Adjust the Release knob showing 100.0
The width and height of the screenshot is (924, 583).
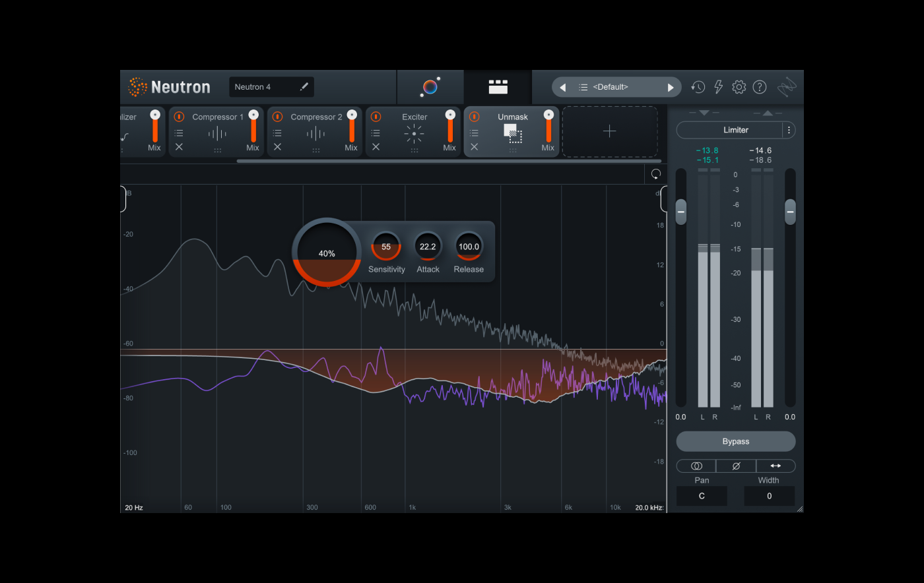click(469, 247)
